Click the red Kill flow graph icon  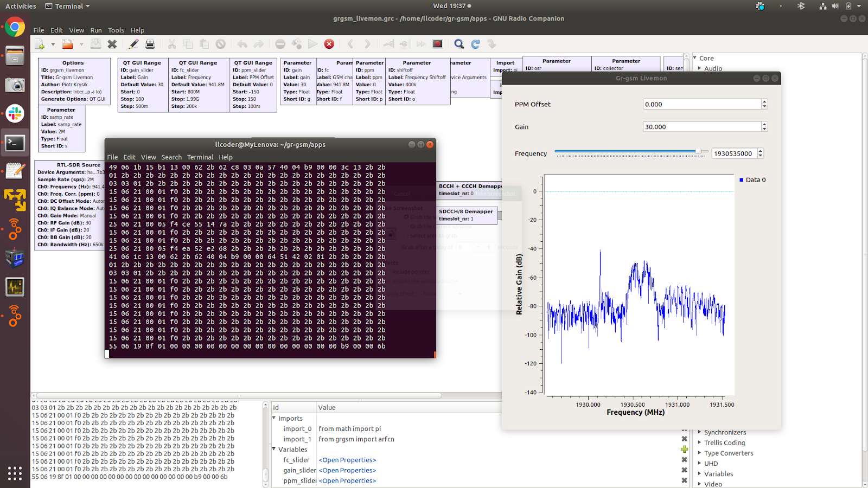(329, 44)
